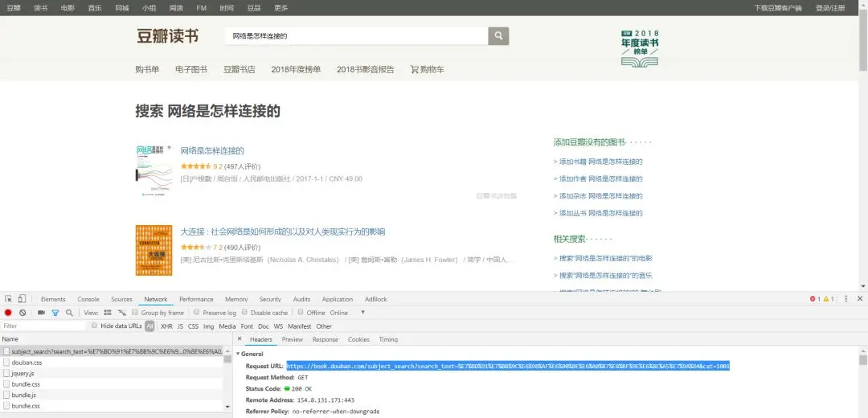Image resolution: width=868 pixels, height=418 pixels.
Task: Open the Application tab
Action: 337,299
